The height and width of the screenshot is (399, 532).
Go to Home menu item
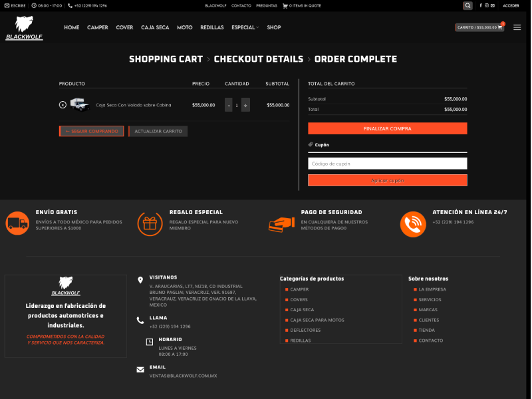72,27
